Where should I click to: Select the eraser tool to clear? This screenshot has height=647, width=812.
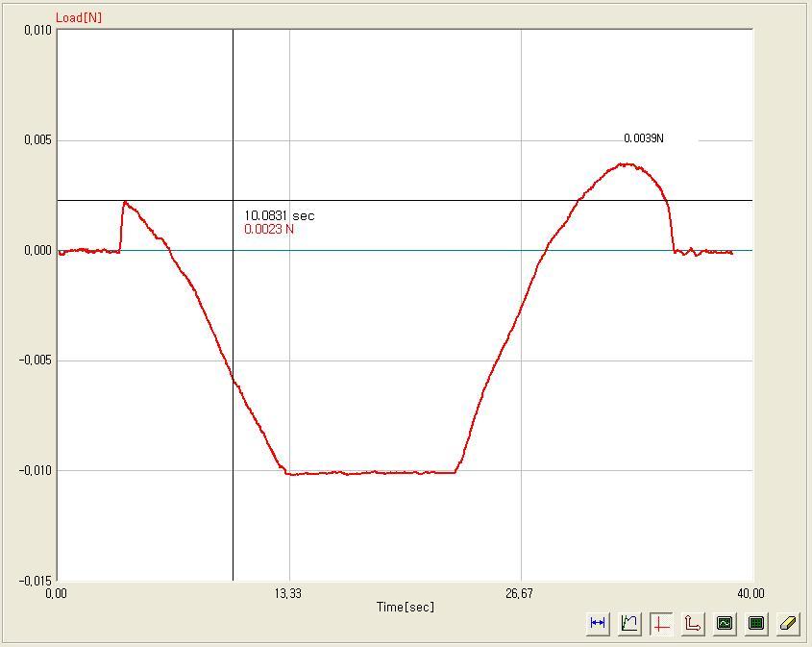tap(788, 623)
